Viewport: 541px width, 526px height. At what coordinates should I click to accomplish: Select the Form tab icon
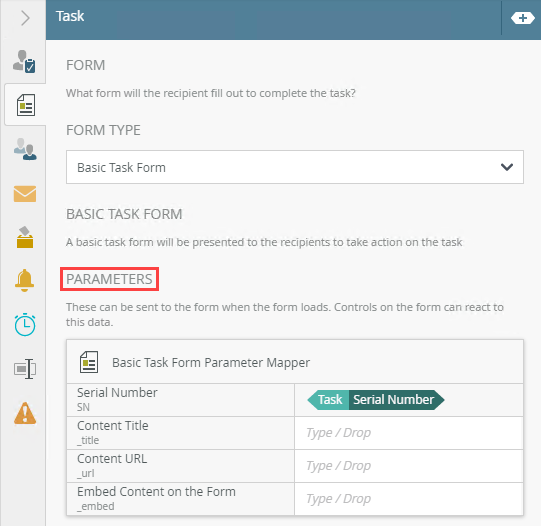pos(26,105)
